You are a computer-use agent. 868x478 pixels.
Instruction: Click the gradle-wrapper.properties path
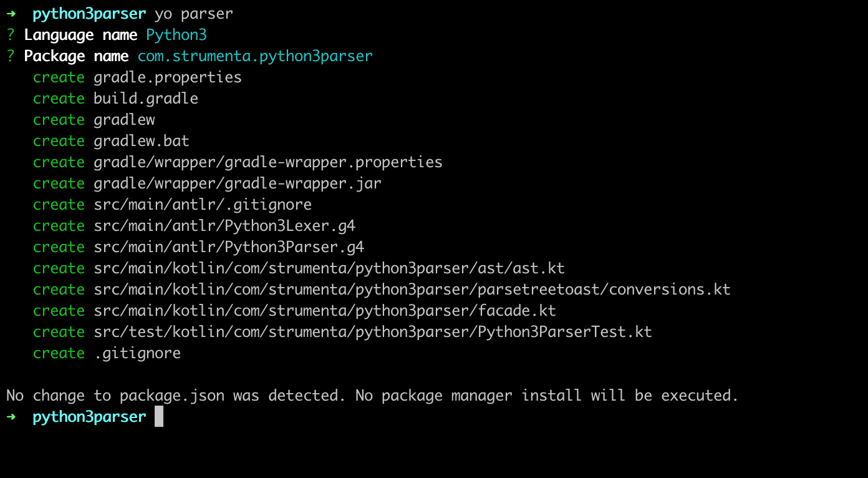(268, 162)
